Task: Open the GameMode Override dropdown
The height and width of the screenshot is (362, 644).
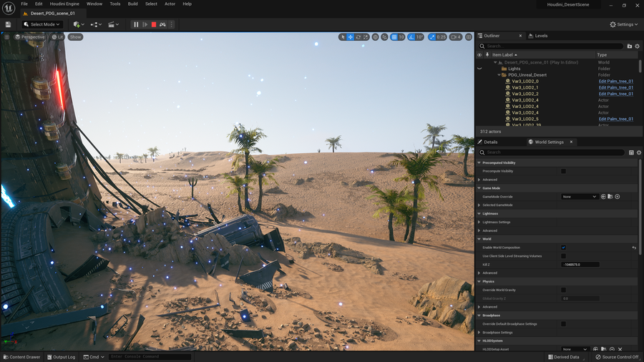Action: pyautogui.click(x=579, y=197)
